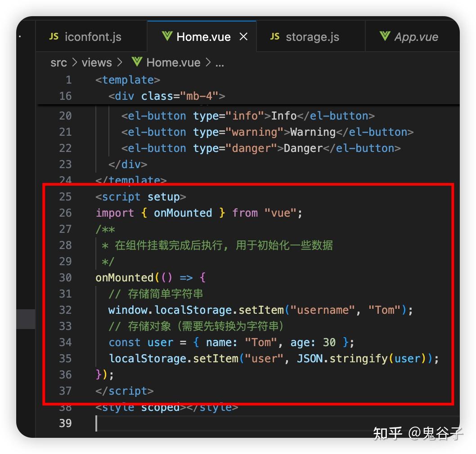Click the JS icon on the iconfont.js tab
Screen dimensions: 476x454
coord(53,36)
